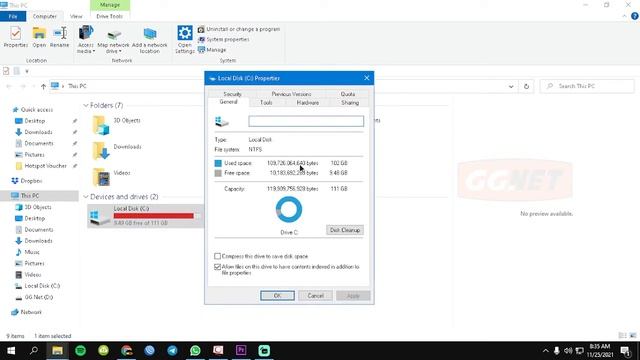Open Telegram from the taskbar
Viewport: 640px width, 360px height.
(x=172, y=351)
